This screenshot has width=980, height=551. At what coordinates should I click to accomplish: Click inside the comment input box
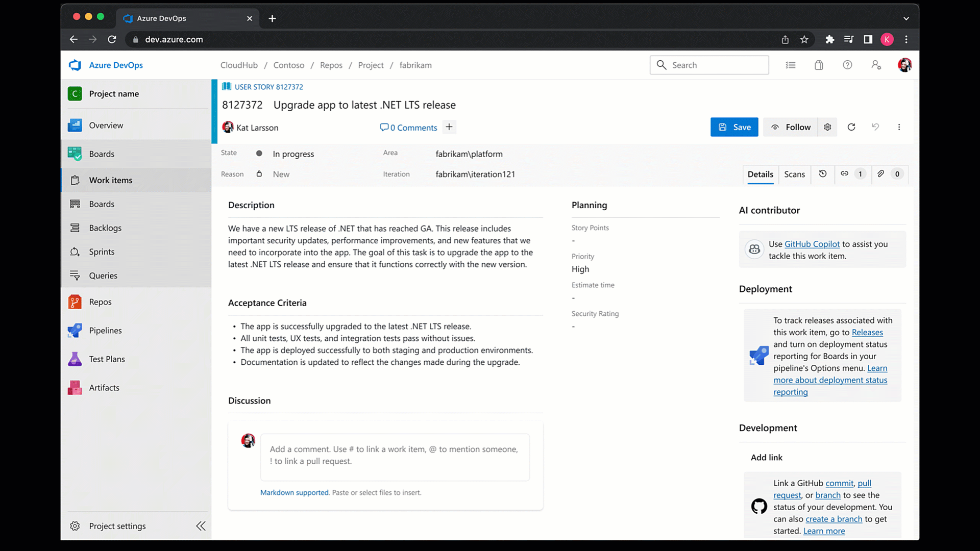pos(394,457)
